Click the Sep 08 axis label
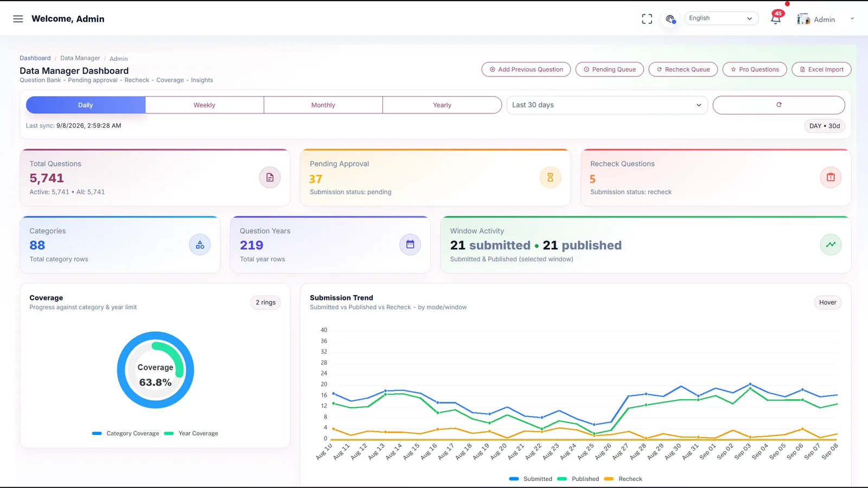Viewport: 868px width, 488px height. (x=830, y=452)
